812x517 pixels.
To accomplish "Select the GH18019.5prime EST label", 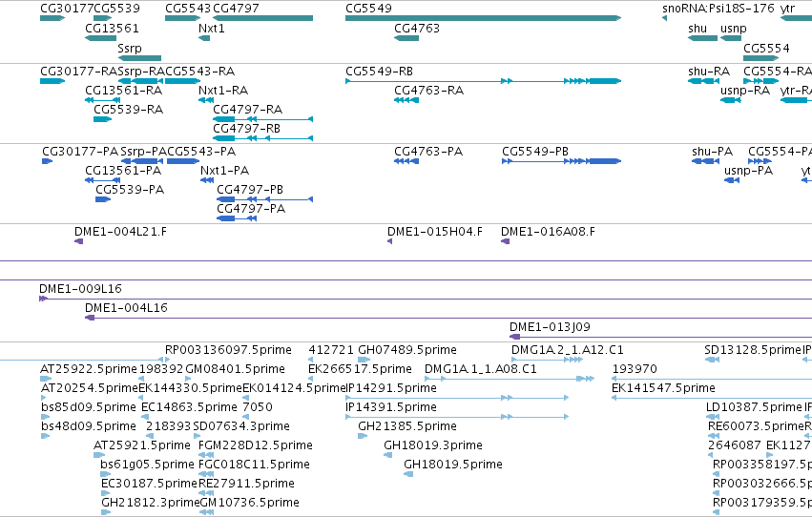I will pos(453,465).
